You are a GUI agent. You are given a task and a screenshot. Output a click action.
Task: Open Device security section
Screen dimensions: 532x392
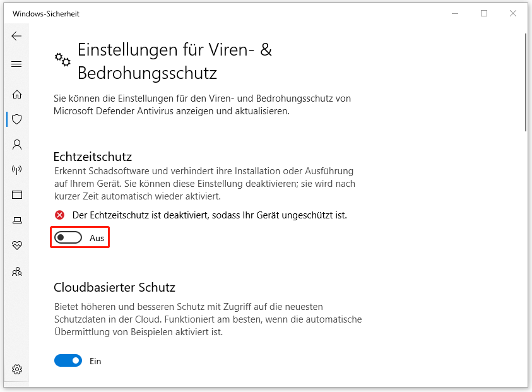tap(17, 220)
